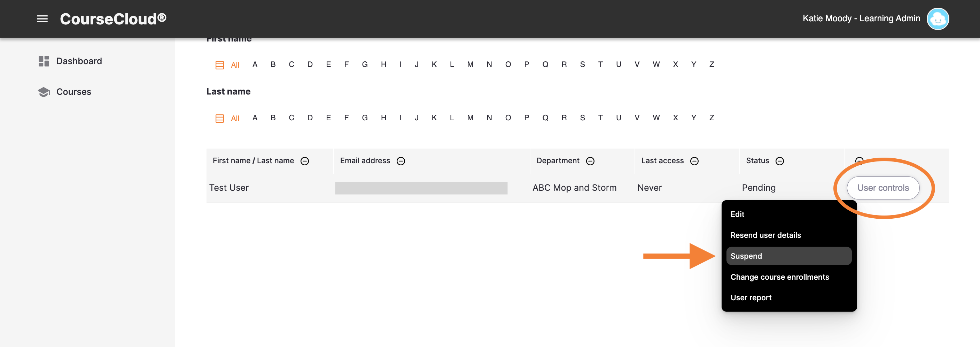
Task: Click the cloud profile avatar icon
Action: (x=938, y=19)
